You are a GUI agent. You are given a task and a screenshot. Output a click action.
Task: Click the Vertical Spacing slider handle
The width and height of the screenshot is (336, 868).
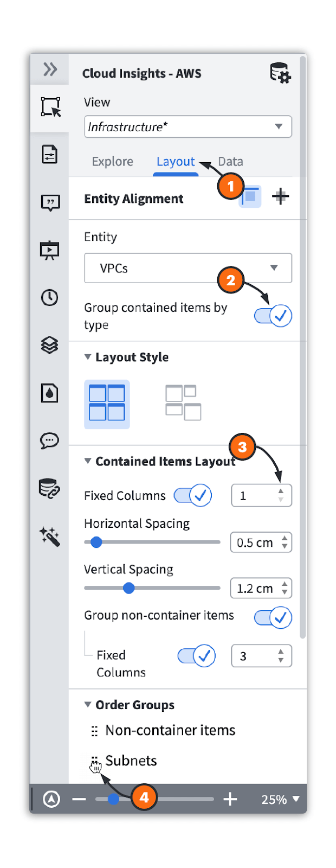pos(128,588)
